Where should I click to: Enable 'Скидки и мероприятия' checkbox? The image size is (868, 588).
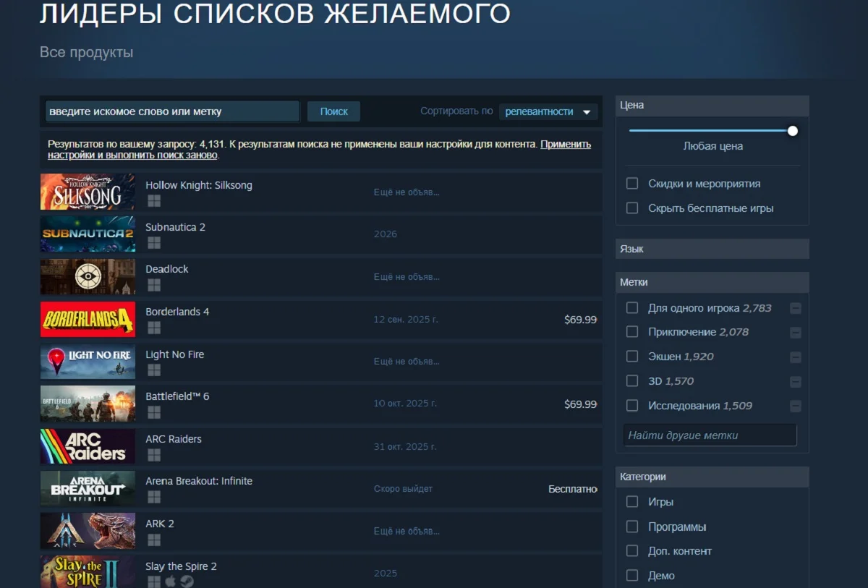pos(632,184)
